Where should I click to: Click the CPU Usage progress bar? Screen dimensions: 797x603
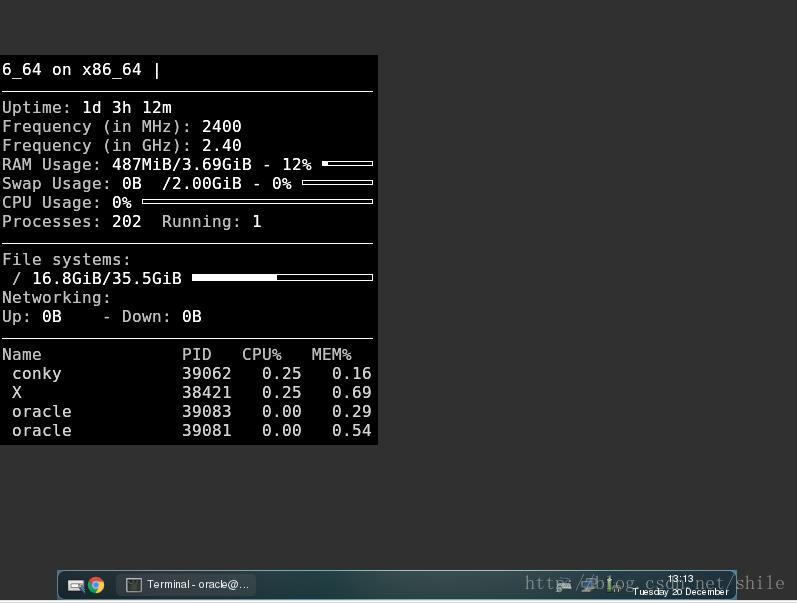[x=257, y=202]
